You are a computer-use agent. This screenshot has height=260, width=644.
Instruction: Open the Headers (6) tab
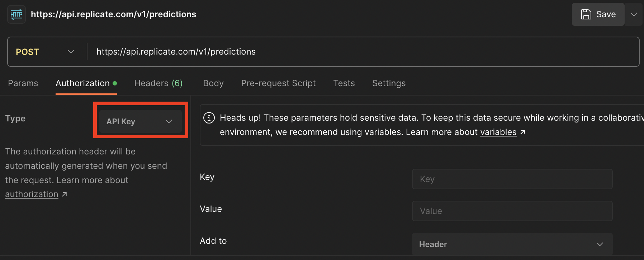[x=158, y=83]
